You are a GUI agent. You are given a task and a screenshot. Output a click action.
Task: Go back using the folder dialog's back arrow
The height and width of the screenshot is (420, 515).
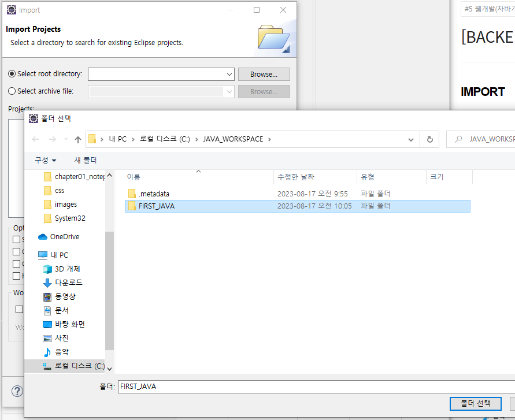(x=35, y=140)
